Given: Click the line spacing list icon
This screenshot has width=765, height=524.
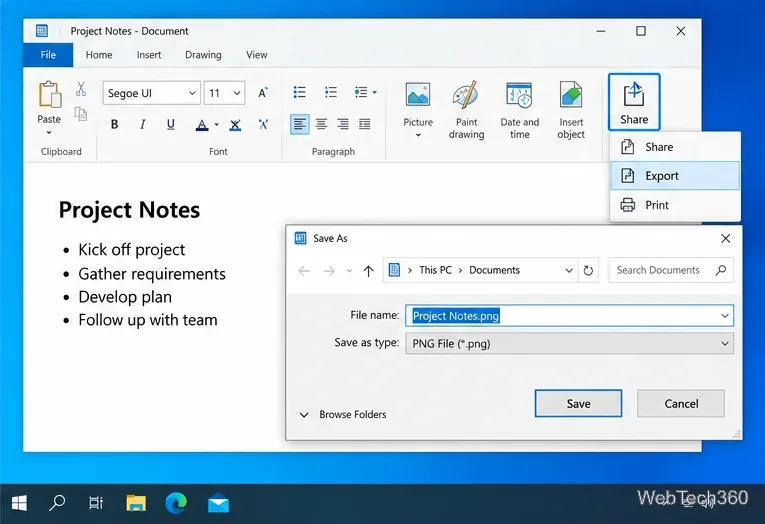Looking at the screenshot, I should [x=361, y=92].
